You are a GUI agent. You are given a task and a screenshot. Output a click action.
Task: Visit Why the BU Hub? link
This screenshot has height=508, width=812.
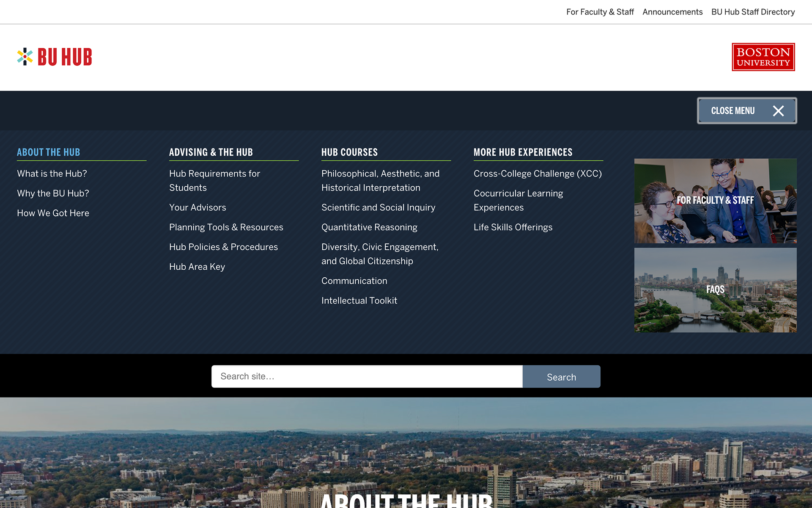(53, 193)
